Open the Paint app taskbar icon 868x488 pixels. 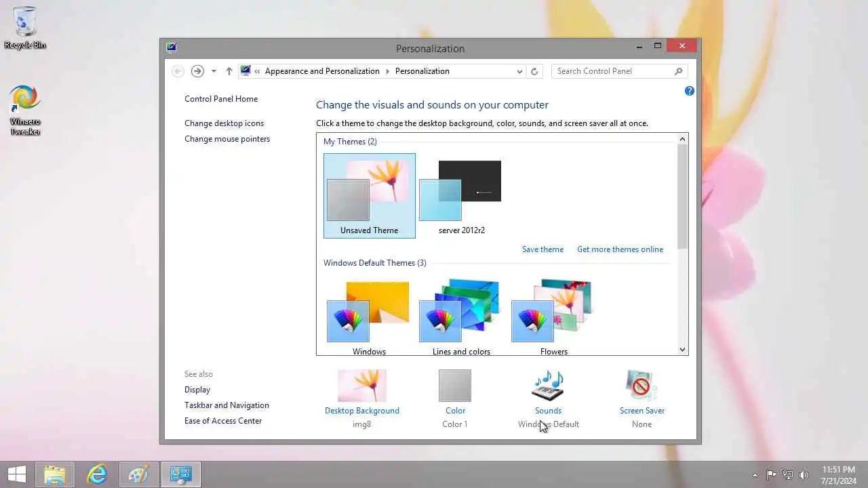point(138,474)
